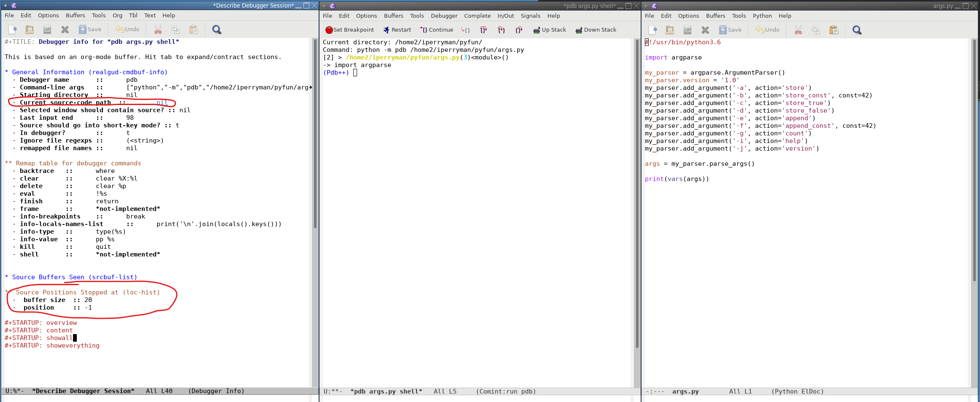
Task: Restart the pdb debugger session
Action: click(397, 30)
